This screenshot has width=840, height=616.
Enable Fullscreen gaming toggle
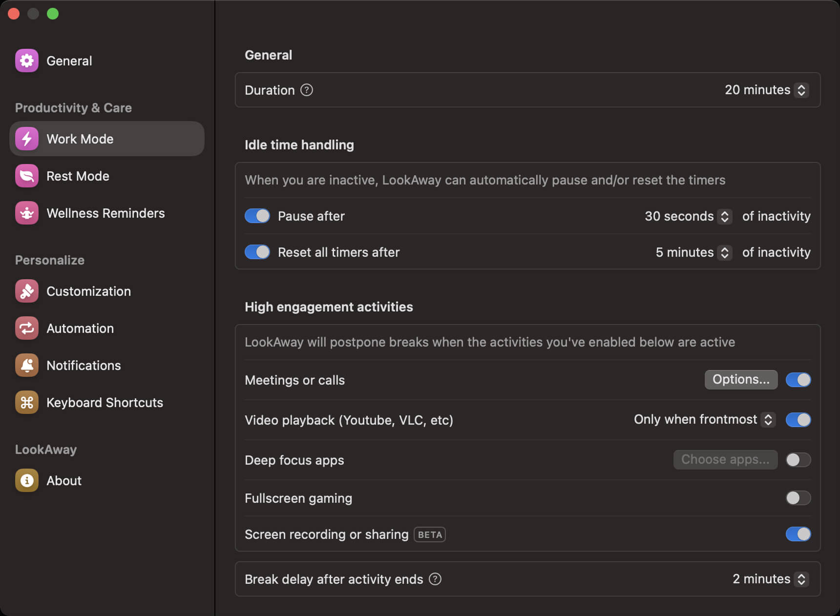[798, 498]
